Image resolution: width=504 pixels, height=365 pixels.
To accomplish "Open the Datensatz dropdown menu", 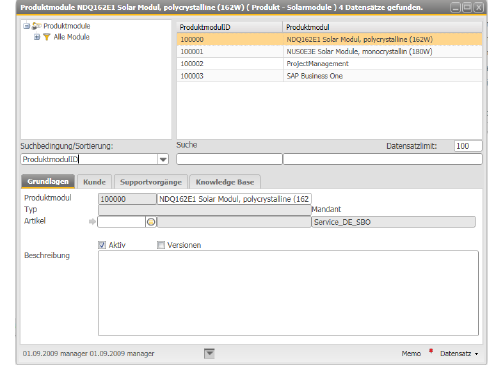I will pyautogui.click(x=459, y=353).
